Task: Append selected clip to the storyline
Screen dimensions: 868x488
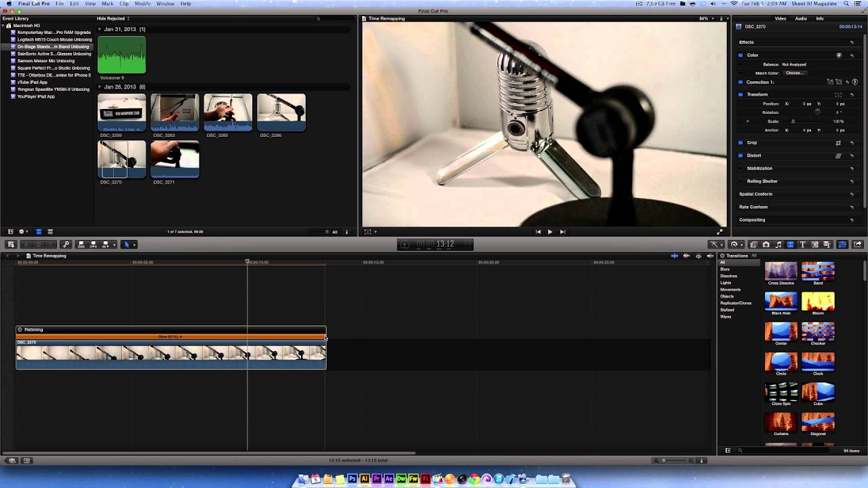Action: (x=106, y=245)
